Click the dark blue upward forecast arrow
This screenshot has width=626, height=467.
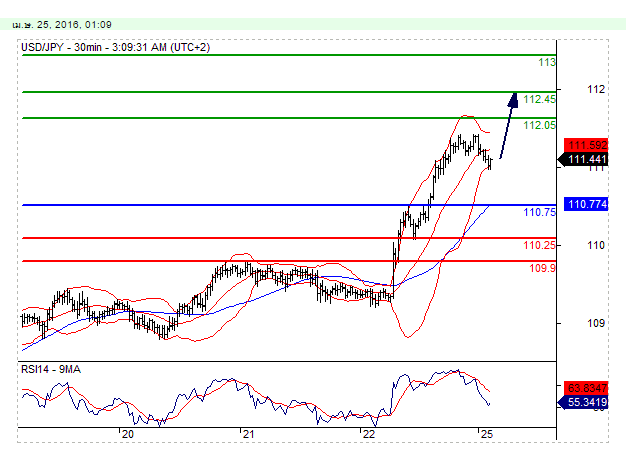[x=508, y=125]
